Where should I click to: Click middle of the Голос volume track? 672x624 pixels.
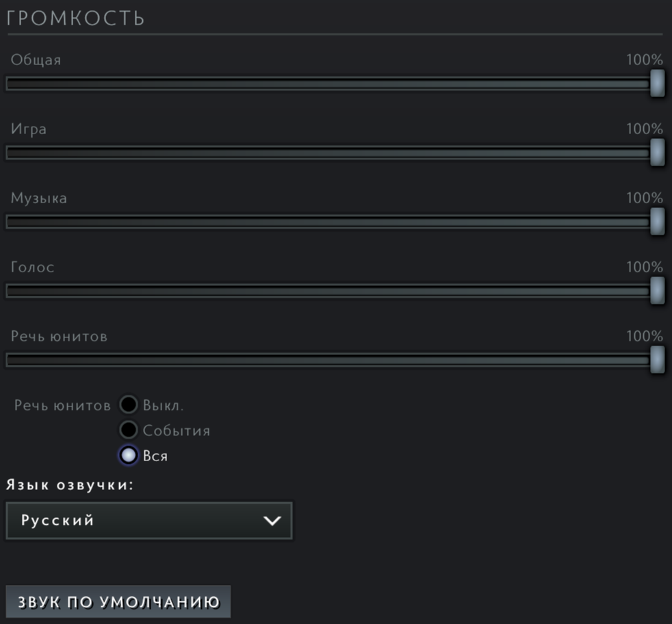pyautogui.click(x=328, y=291)
